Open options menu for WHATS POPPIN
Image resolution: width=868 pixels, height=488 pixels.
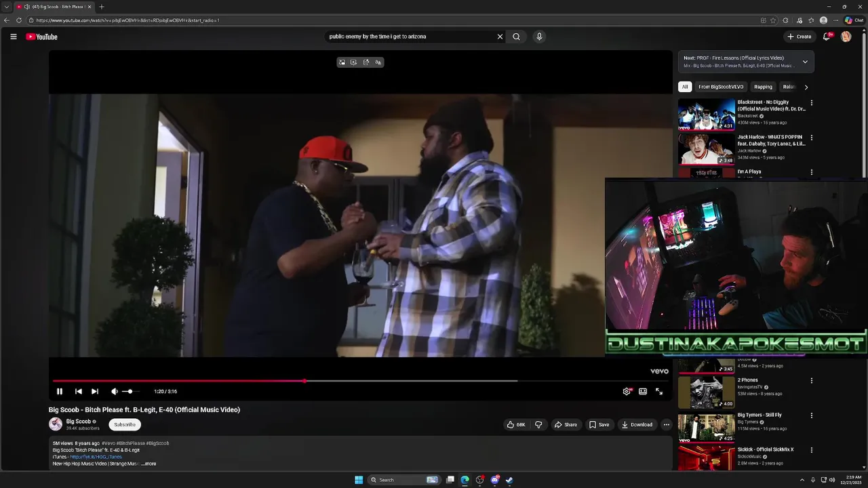coord(811,138)
